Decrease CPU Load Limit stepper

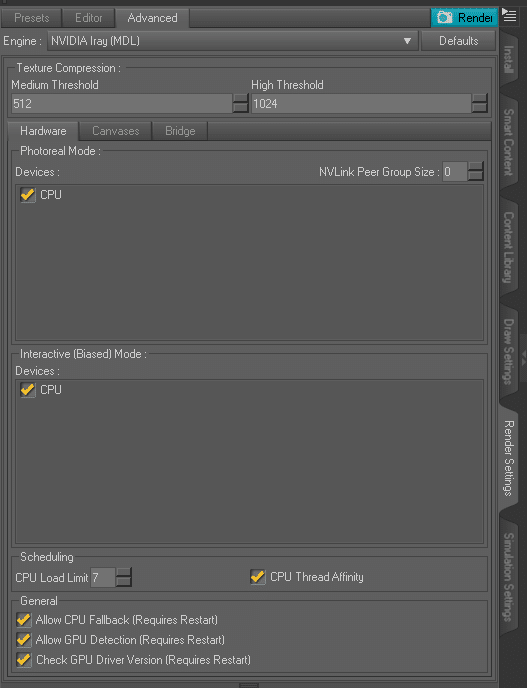click(124, 582)
